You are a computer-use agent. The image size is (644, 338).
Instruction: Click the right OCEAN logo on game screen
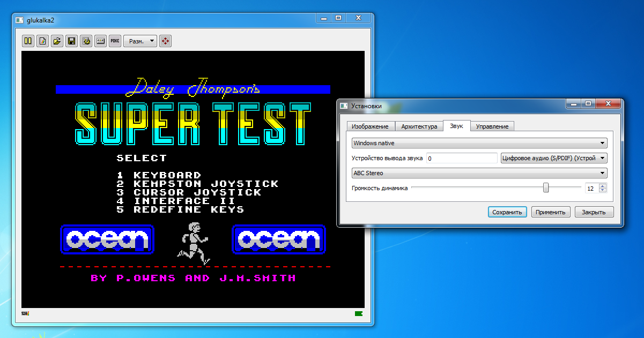coord(279,239)
